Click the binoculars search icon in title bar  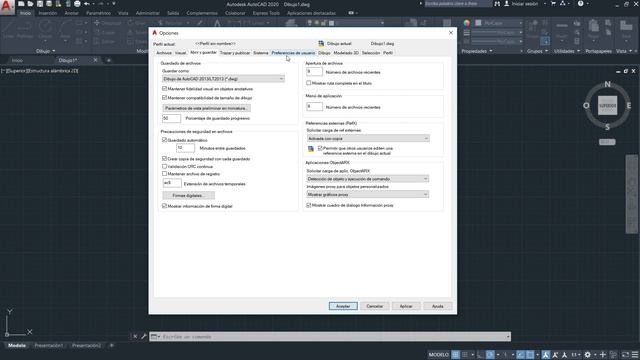[497, 4]
